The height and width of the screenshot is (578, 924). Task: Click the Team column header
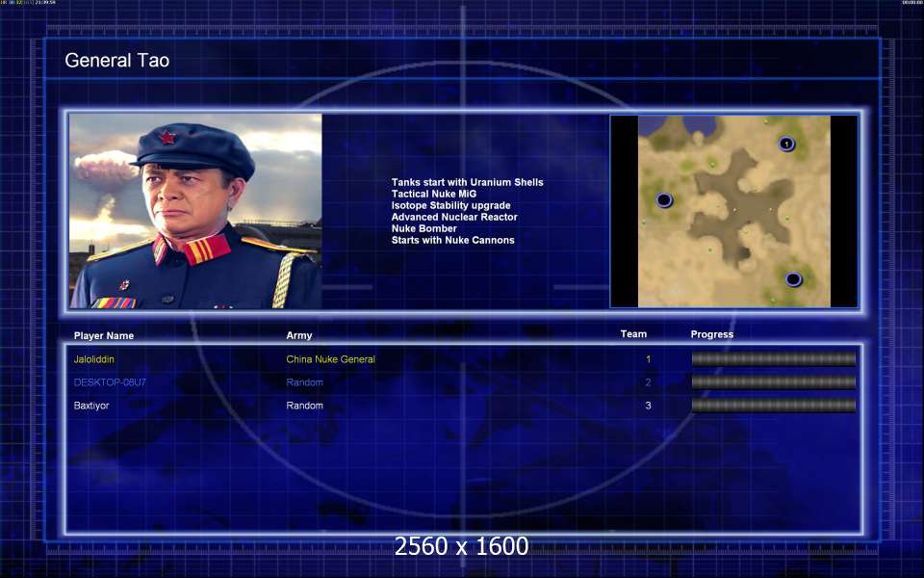[x=633, y=334]
